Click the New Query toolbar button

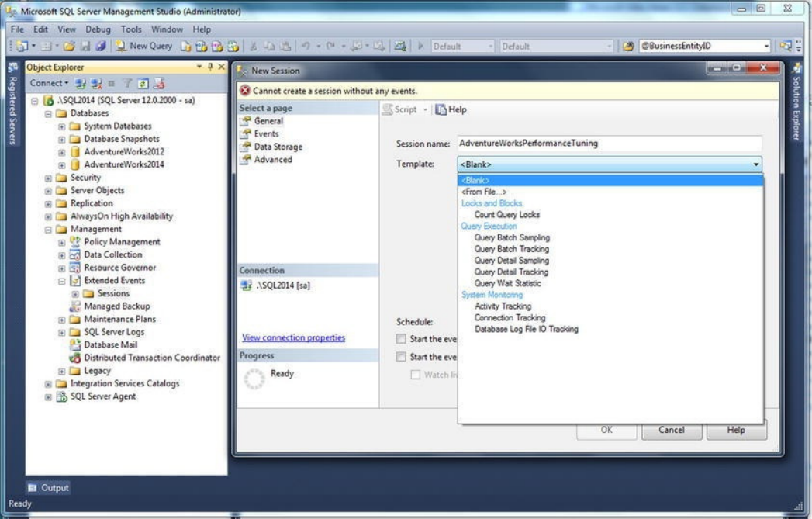click(x=143, y=46)
